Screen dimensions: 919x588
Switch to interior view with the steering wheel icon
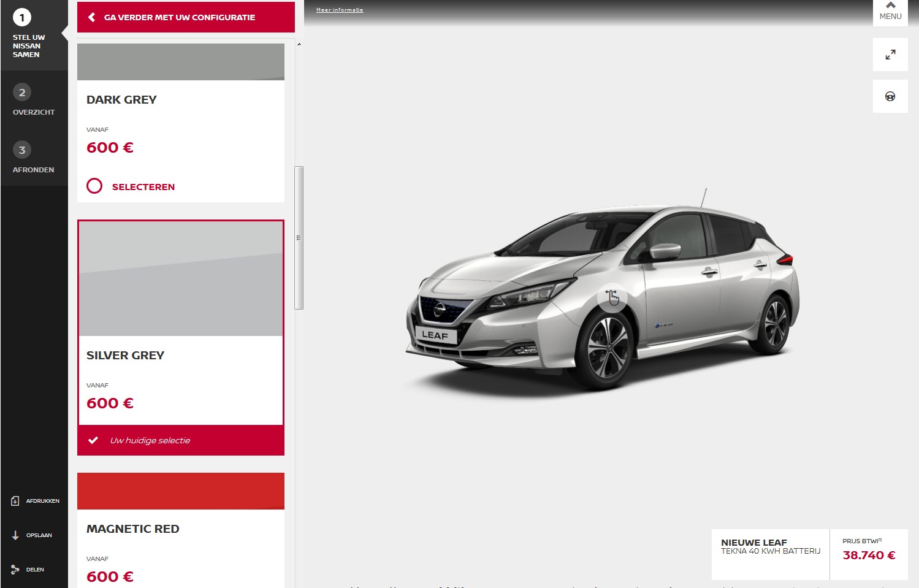(x=890, y=96)
